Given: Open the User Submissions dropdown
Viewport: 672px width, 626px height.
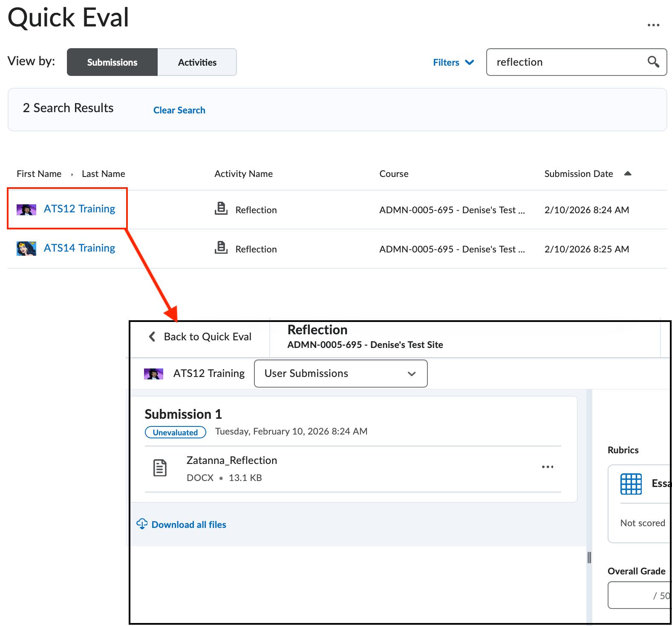Looking at the screenshot, I should (340, 374).
